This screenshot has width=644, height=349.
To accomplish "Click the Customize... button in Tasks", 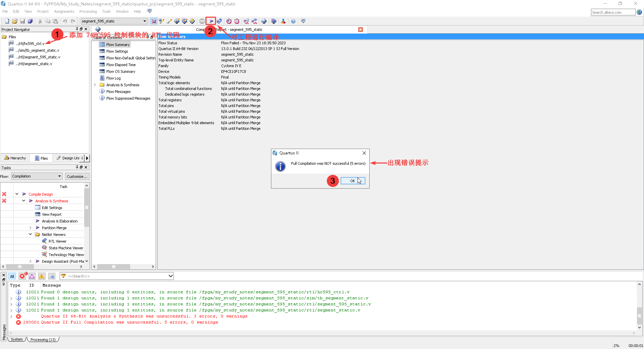I will click(x=77, y=176).
